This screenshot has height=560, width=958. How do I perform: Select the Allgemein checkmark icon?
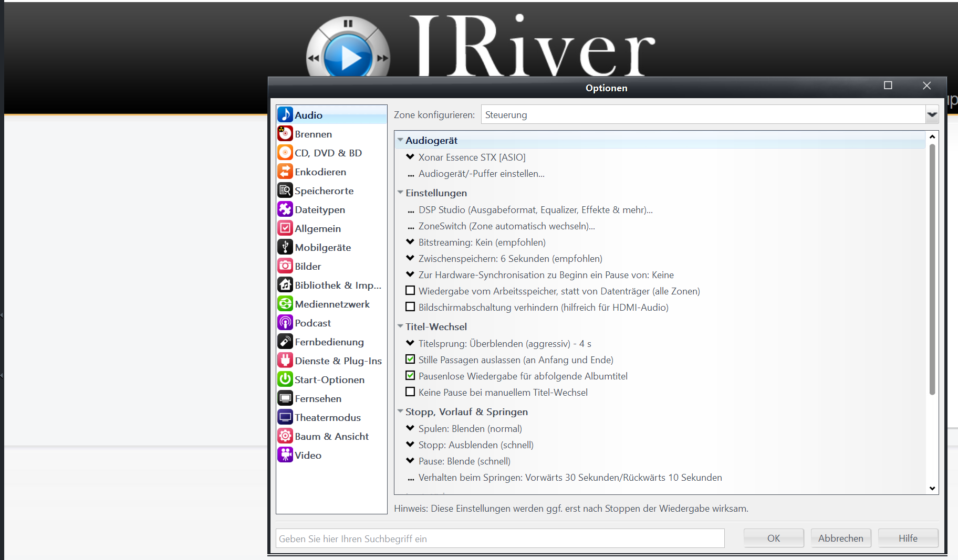coord(285,228)
